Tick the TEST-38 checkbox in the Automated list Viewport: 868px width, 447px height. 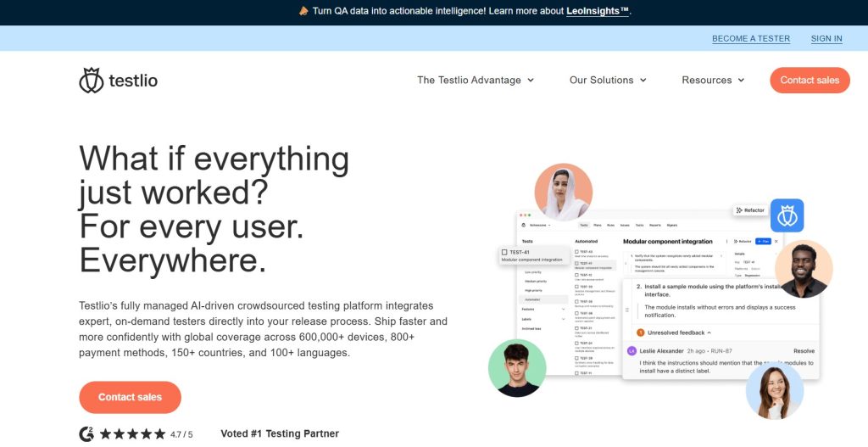[576, 301]
